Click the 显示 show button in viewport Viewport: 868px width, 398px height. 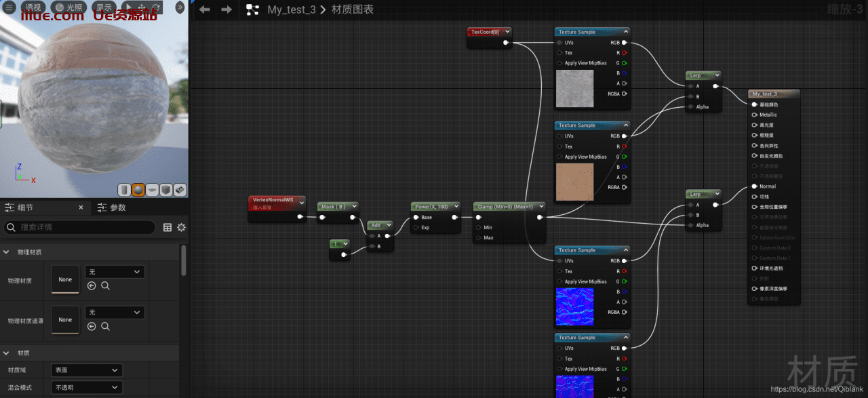(x=104, y=7)
